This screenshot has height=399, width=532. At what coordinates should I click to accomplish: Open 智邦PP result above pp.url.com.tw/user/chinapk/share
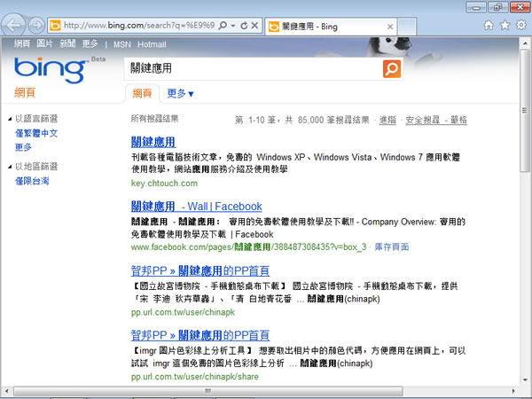tap(200, 335)
